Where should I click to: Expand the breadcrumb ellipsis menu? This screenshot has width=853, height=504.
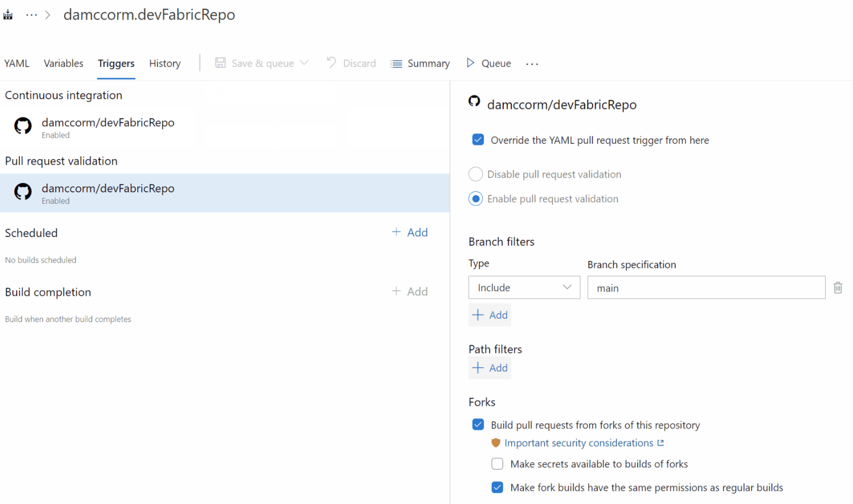[32, 14]
